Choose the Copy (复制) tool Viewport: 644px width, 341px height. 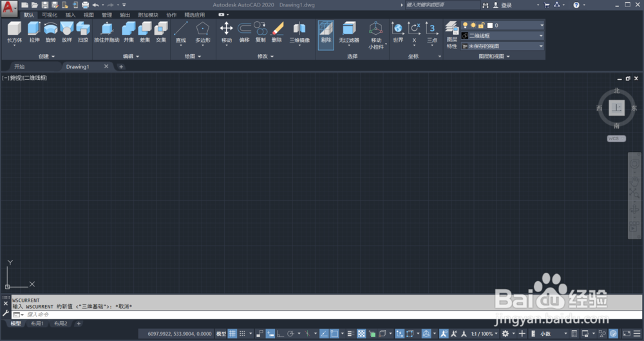260,32
